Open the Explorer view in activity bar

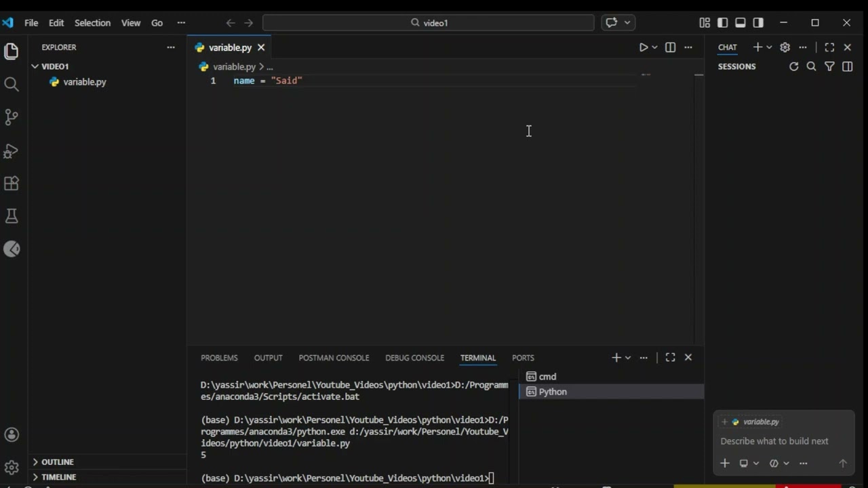click(12, 51)
